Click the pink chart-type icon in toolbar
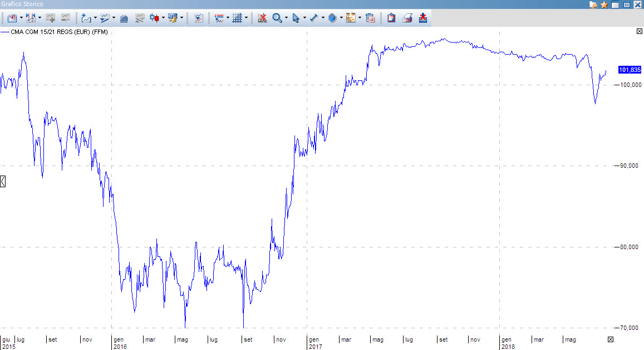 coord(12,18)
